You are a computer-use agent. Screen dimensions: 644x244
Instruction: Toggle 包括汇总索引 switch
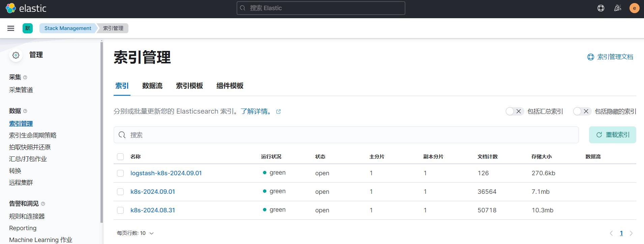tap(515, 111)
